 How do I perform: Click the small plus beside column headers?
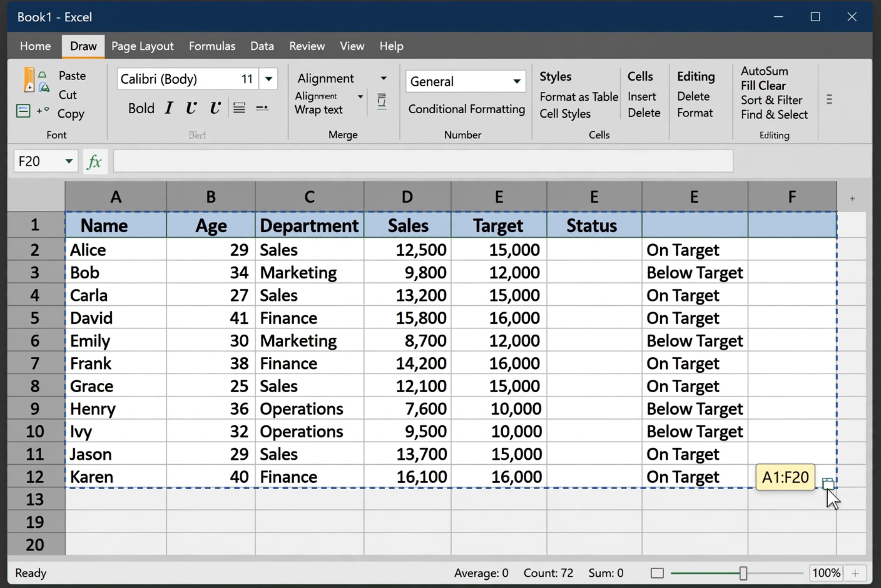click(x=852, y=198)
